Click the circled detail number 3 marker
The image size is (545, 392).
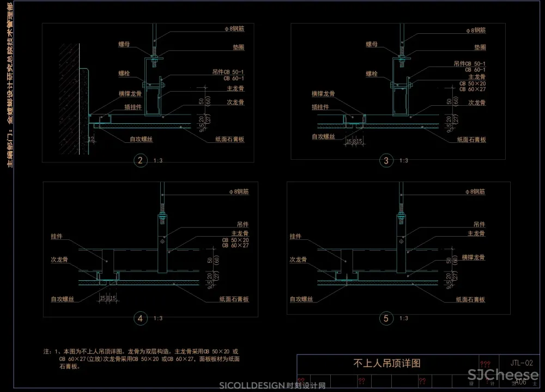(386, 160)
